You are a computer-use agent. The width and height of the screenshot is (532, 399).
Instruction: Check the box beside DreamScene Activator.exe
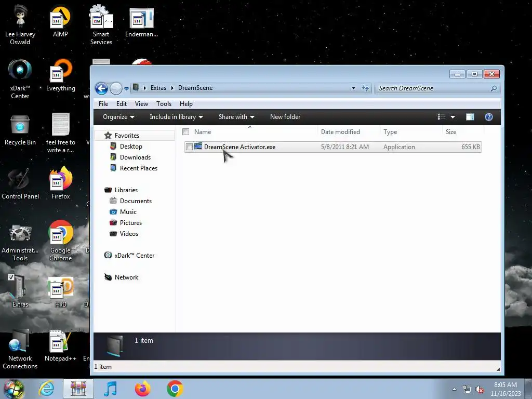click(189, 147)
